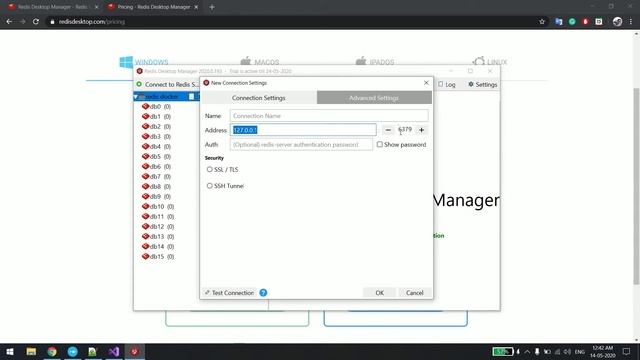Open Redis Desktop Manager Settings
The image size is (640, 360).
[x=482, y=84]
